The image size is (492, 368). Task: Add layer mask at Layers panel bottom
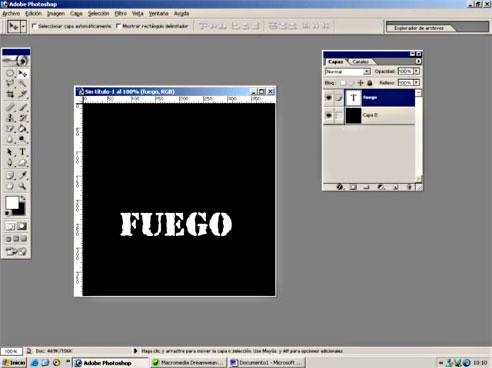coord(353,187)
